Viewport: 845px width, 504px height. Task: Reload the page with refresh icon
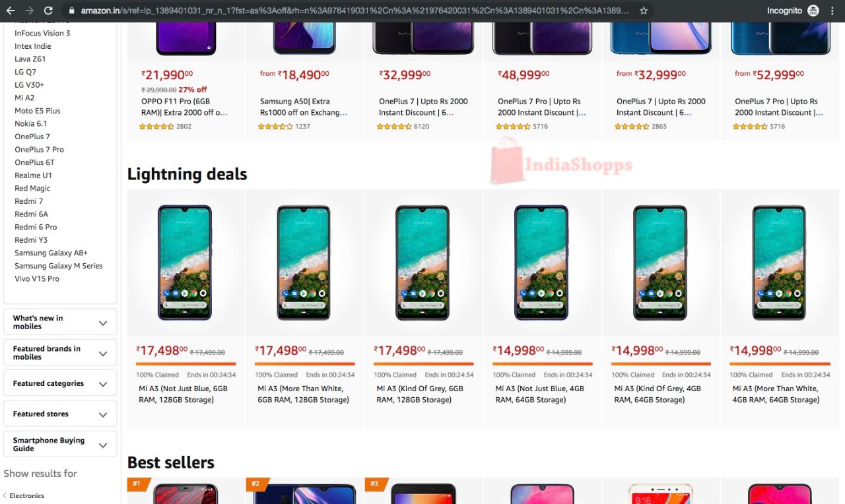48,11
